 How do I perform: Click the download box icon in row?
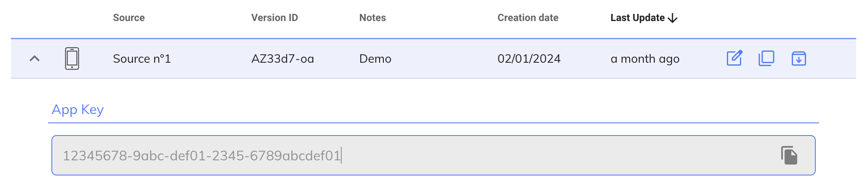[x=798, y=58]
